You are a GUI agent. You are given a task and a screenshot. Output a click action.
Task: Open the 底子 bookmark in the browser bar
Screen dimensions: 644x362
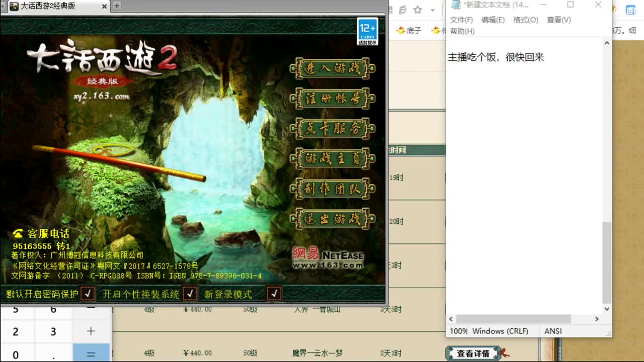click(x=409, y=31)
